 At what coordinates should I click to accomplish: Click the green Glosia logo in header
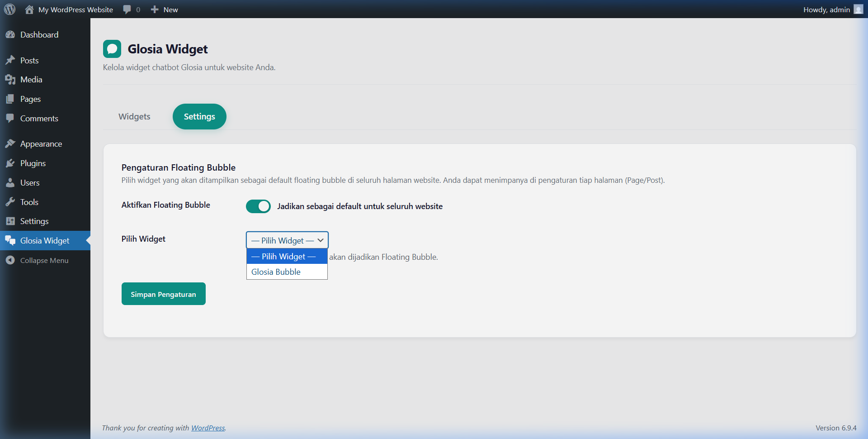coord(112,49)
